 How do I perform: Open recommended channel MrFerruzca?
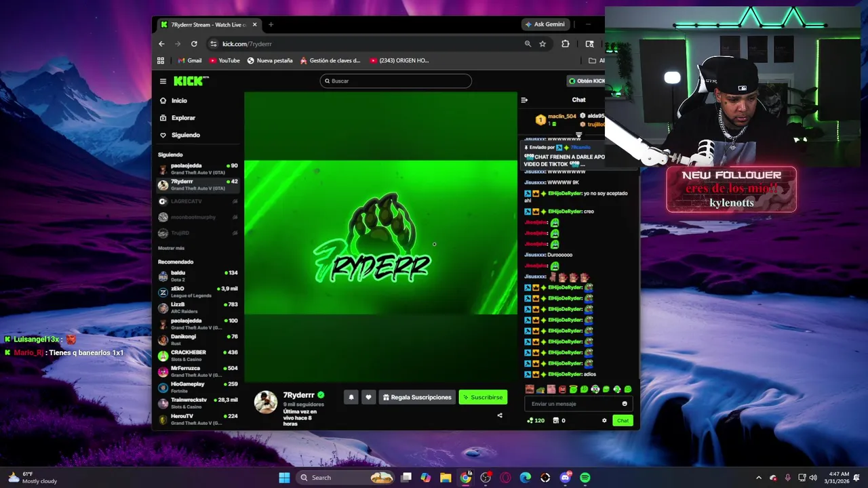(198, 371)
